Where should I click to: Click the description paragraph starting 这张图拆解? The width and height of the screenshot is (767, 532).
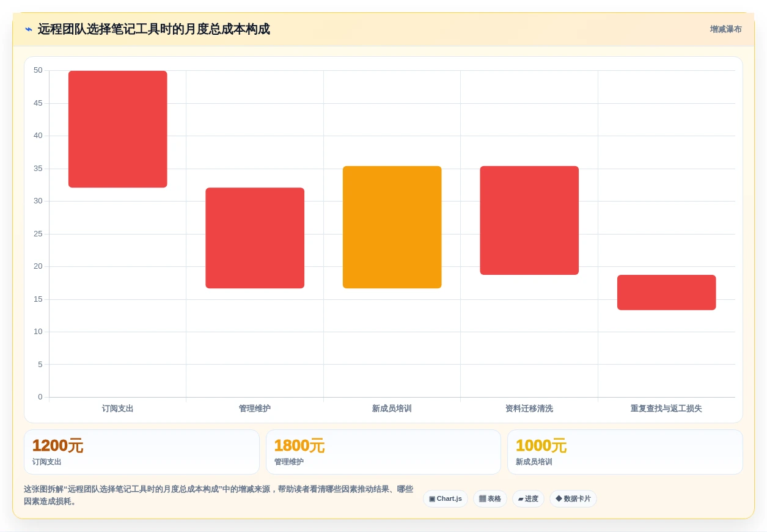tap(219, 495)
